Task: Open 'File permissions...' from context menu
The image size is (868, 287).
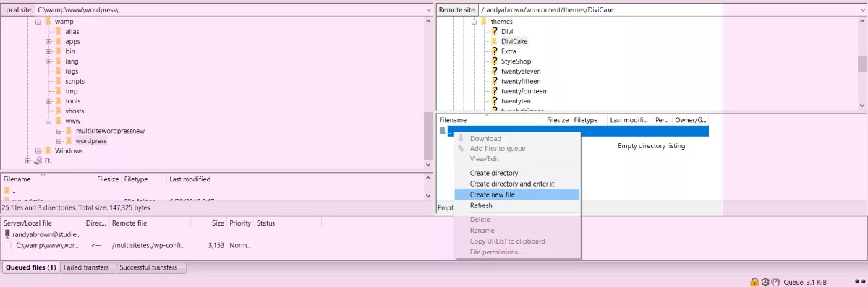Action: tap(516, 252)
